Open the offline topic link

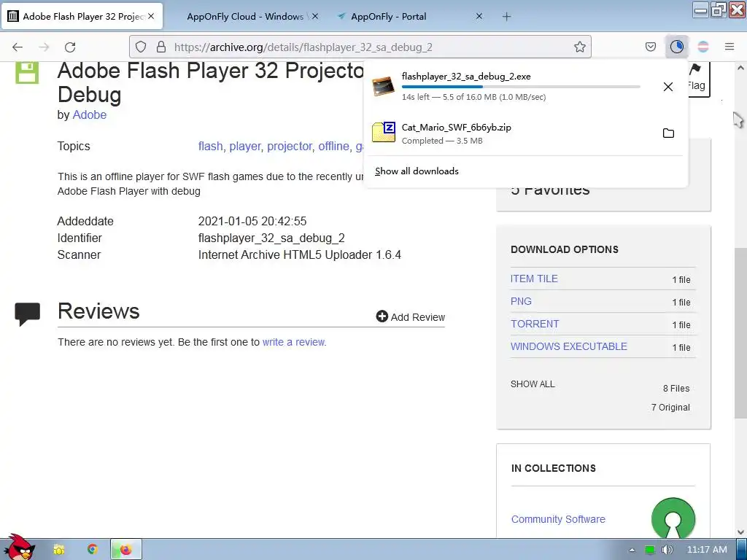point(333,146)
